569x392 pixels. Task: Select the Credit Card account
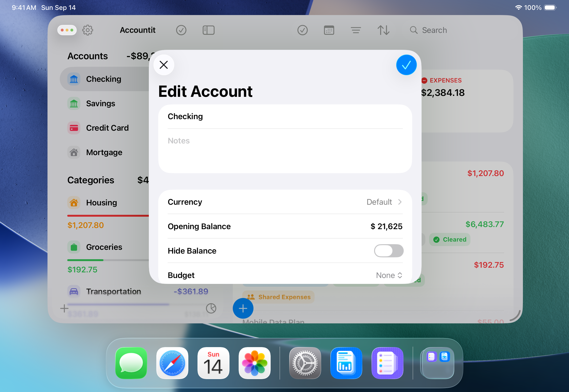pyautogui.click(x=107, y=128)
